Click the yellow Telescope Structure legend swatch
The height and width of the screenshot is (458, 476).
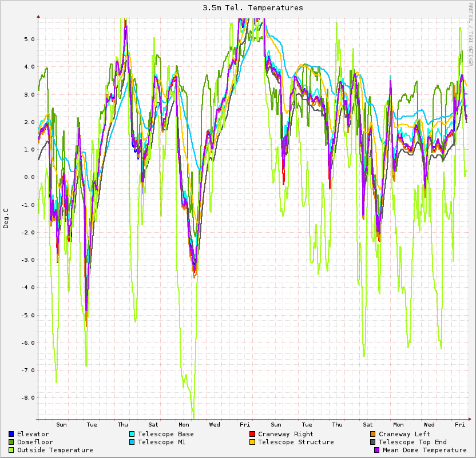coord(252,442)
